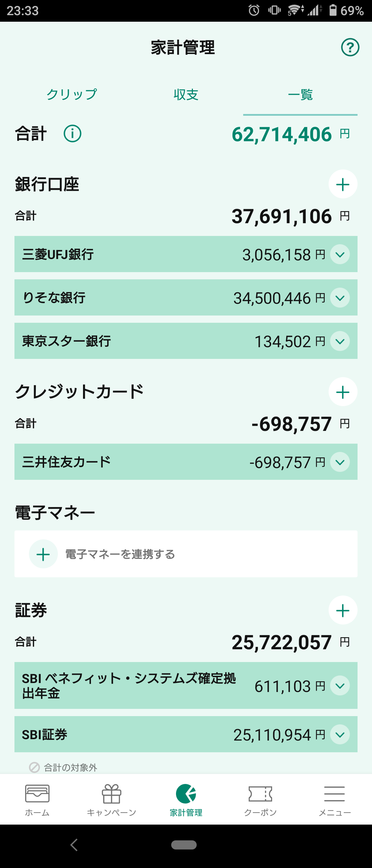Open the help question mark icon
Image resolution: width=372 pixels, height=868 pixels.
[x=350, y=47]
